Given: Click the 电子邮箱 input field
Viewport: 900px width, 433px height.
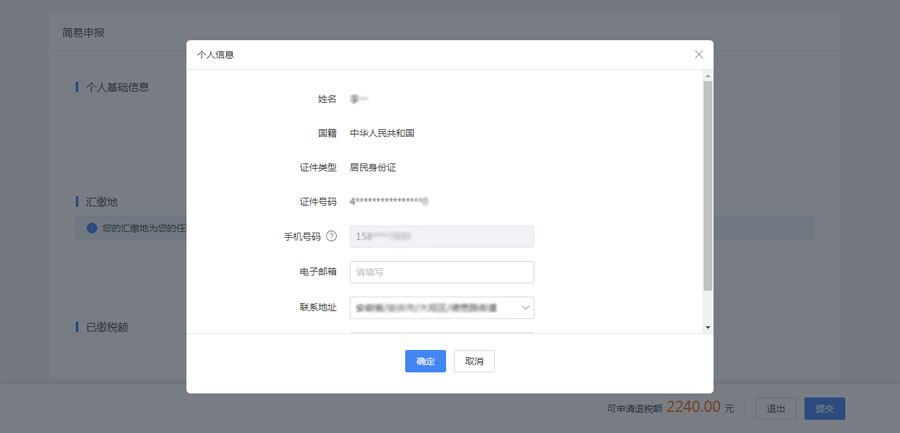Looking at the screenshot, I should click(x=441, y=272).
